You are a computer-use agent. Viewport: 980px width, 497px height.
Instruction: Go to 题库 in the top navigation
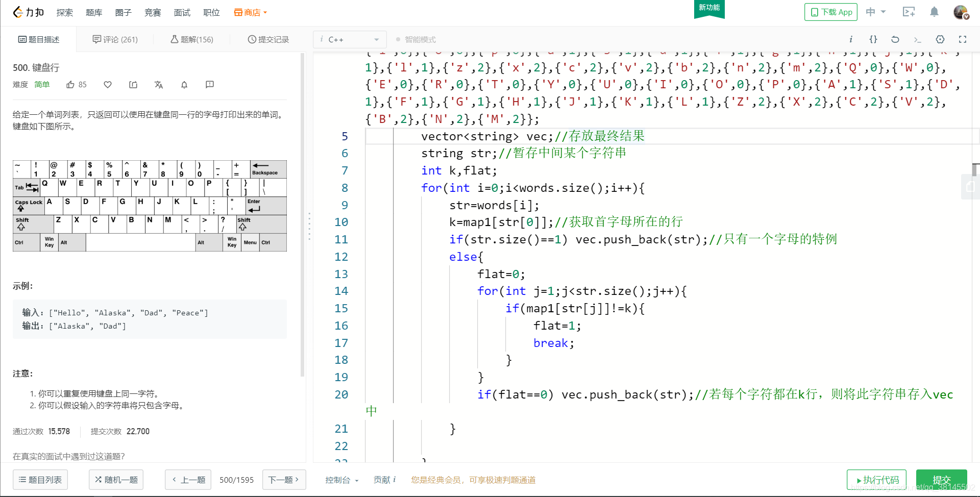tap(94, 12)
